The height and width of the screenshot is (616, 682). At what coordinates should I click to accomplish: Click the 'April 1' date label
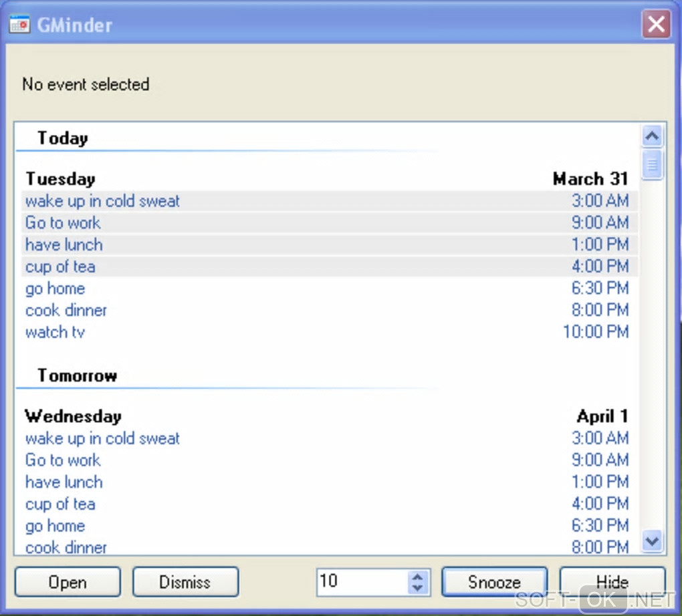point(602,416)
